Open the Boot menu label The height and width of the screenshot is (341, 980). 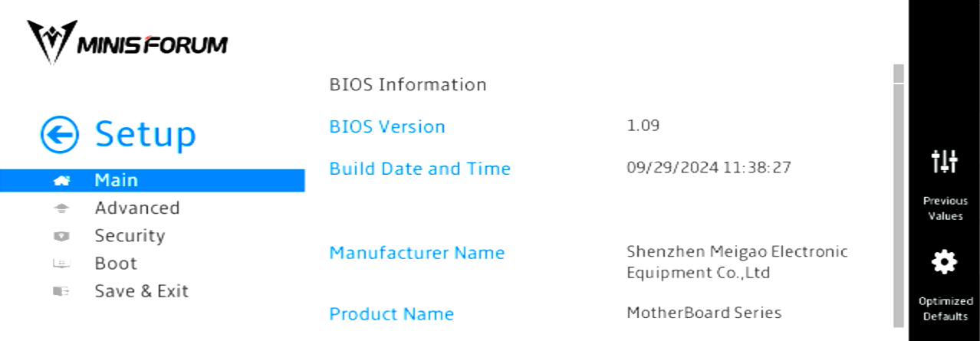coord(116,263)
